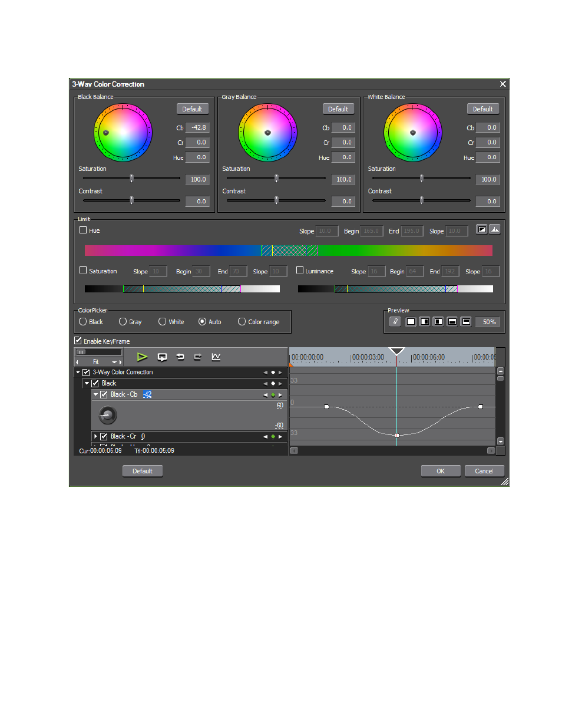The width and height of the screenshot is (562, 728).
Task: Click the White Balance Saturation slider handle
Action: pos(421,178)
